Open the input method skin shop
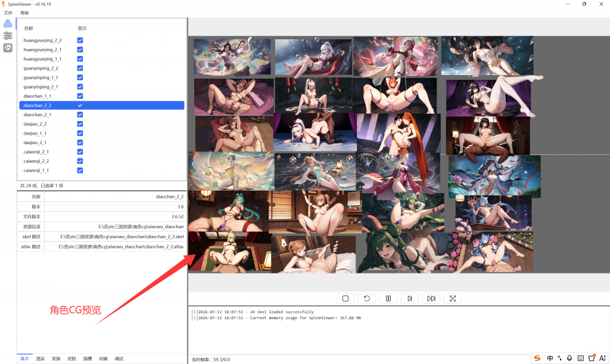Image resolution: width=610 pixels, height=364 pixels. click(x=592, y=358)
